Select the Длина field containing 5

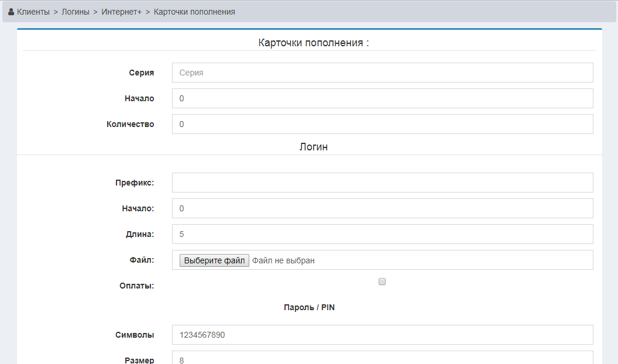(x=382, y=234)
